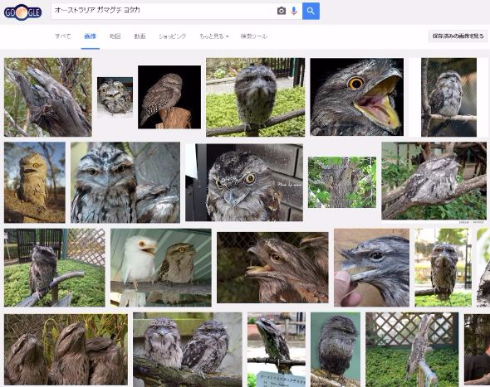Open two gray frogmouths on a log
The width and height of the screenshot is (490, 387).
click(188, 349)
